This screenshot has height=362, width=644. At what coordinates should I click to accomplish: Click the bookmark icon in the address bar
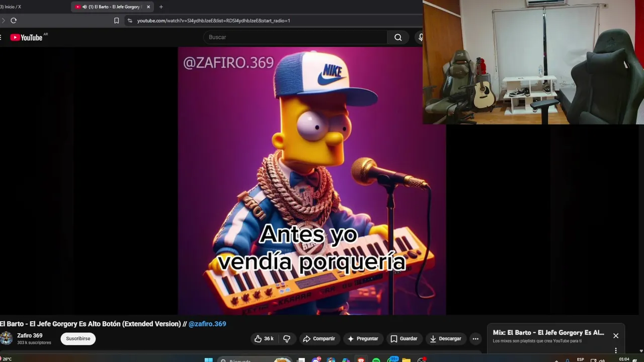coord(116,21)
